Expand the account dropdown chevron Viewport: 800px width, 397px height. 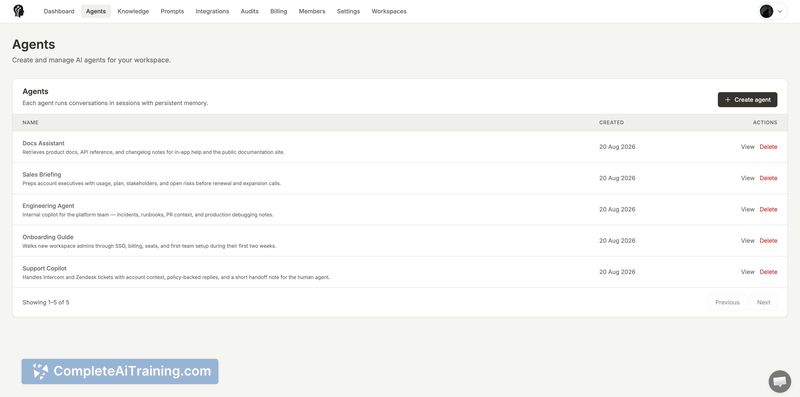[x=780, y=11]
